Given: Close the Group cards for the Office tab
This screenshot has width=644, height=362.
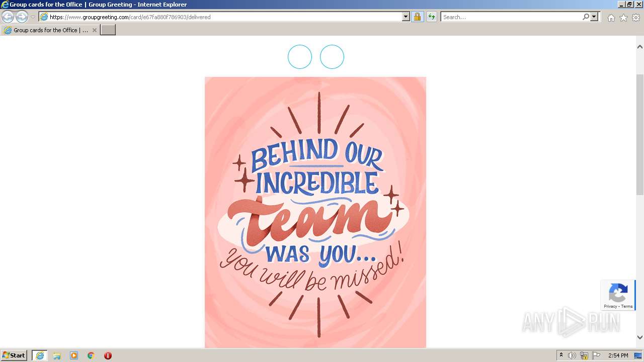Looking at the screenshot, I should point(95,30).
